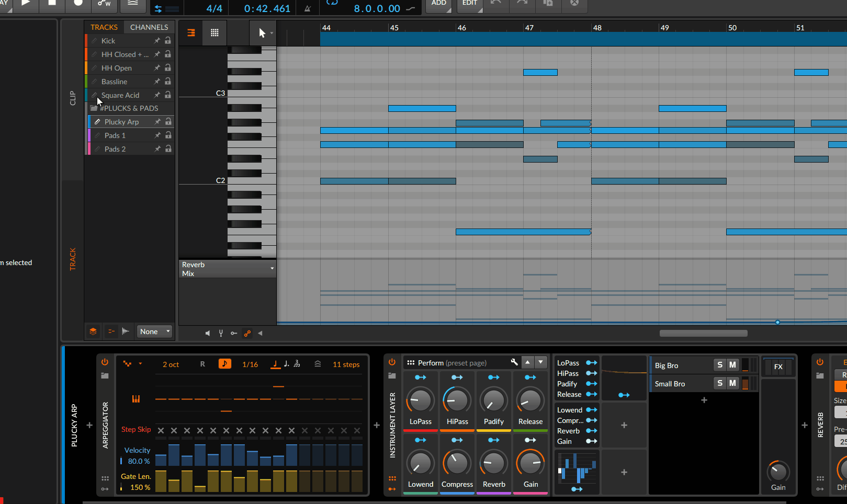Toggle Arpeggiator device power button
Image resolution: width=847 pixels, height=504 pixels.
105,362
